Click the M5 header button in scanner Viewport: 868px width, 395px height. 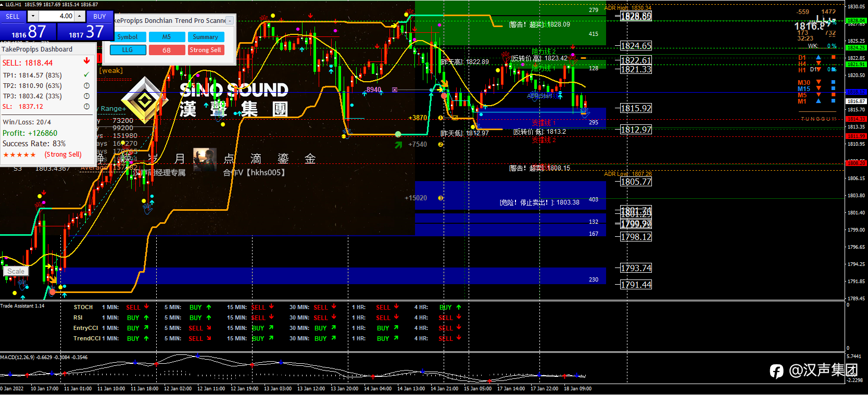(x=167, y=37)
